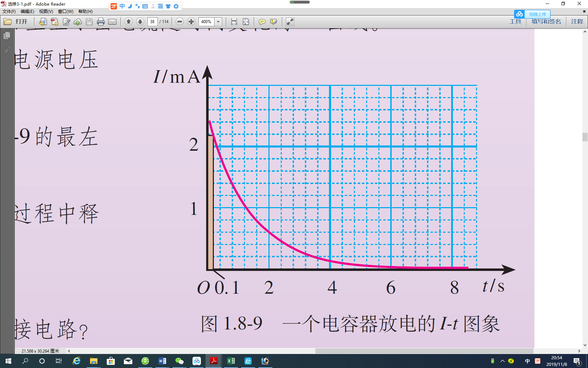
Task: Click the sign document pencil icon
Action: (x=66, y=22)
